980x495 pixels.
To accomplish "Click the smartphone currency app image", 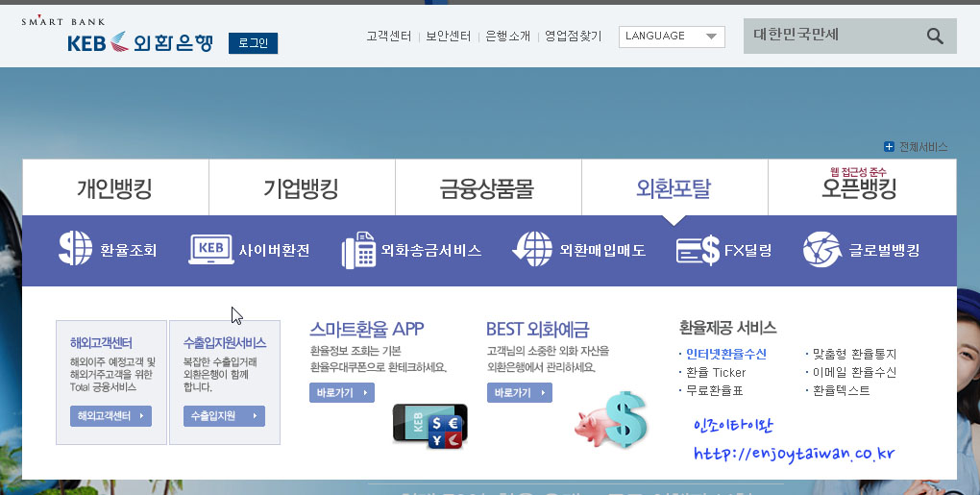I will click(430, 426).
